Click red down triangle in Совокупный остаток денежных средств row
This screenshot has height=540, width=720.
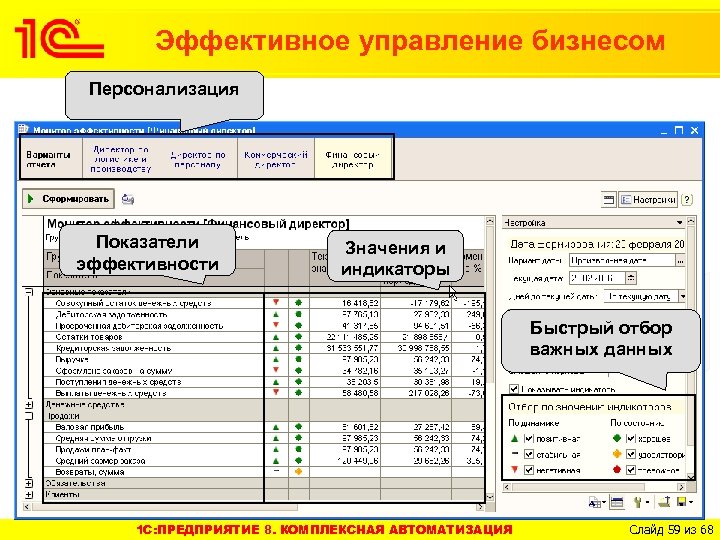pyautogui.click(x=276, y=302)
